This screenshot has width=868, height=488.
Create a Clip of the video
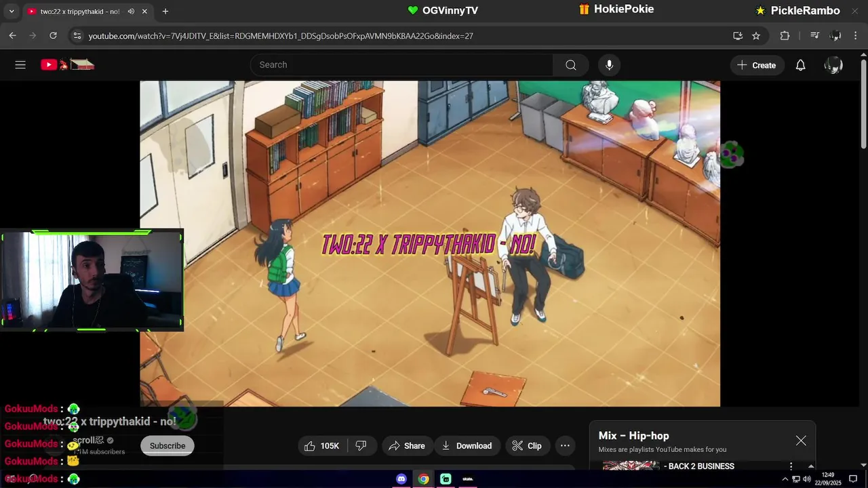pos(527,445)
